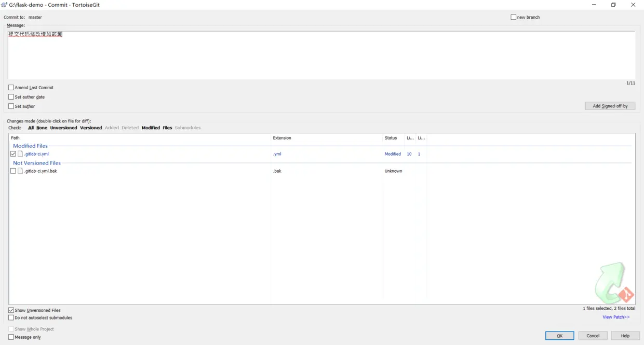Enable Amend Last Commit option

[11, 88]
